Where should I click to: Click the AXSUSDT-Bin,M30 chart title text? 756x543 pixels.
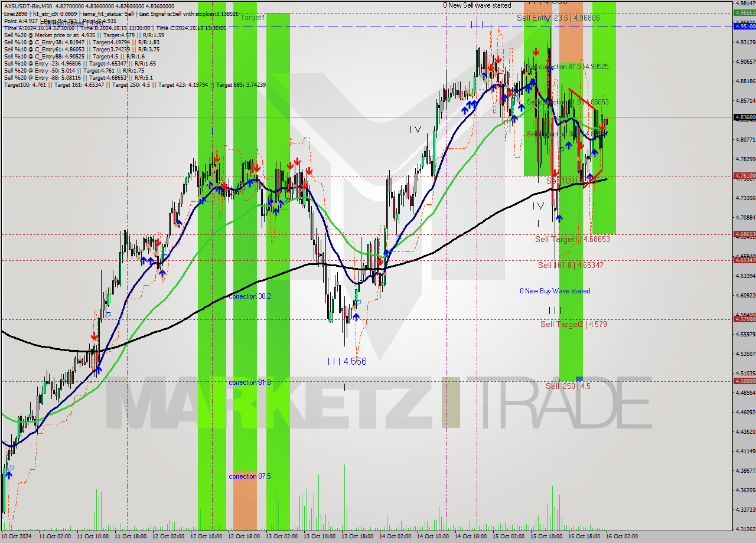[28, 5]
